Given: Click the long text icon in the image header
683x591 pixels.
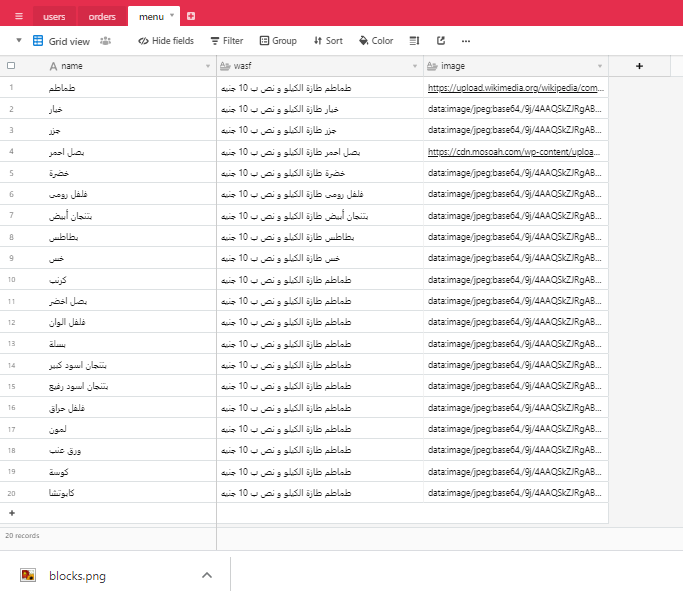Looking at the screenshot, I should pyautogui.click(x=432, y=66).
